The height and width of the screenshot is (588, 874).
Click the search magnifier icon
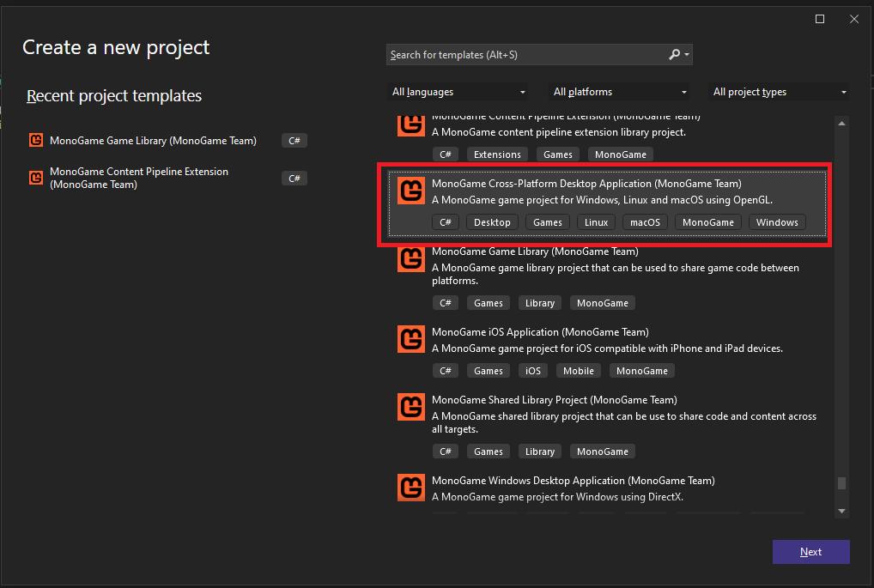(x=675, y=54)
